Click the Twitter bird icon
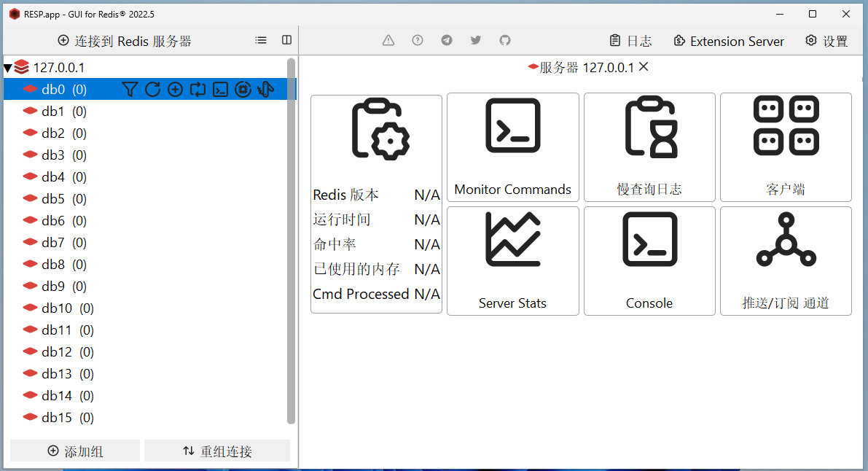The image size is (868, 471). click(476, 41)
